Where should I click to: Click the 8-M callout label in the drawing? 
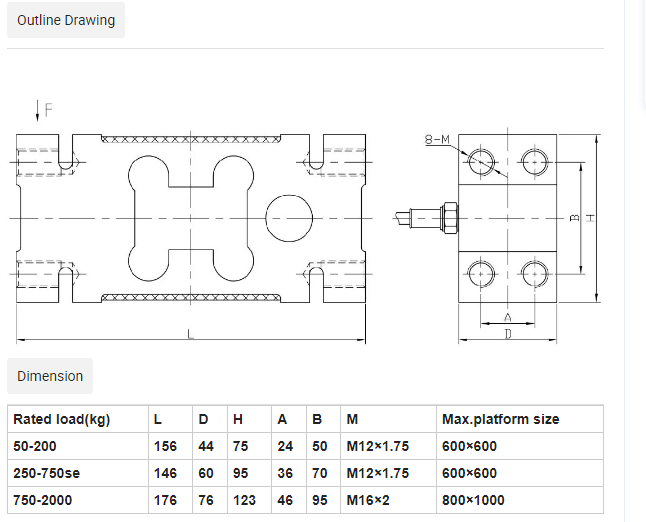(437, 141)
